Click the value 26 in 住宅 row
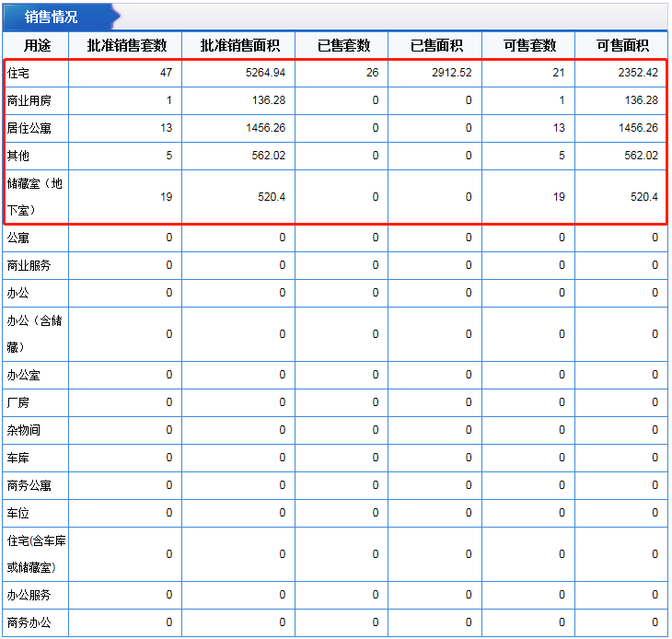Screen dimensions: 672x639 [x=373, y=73]
